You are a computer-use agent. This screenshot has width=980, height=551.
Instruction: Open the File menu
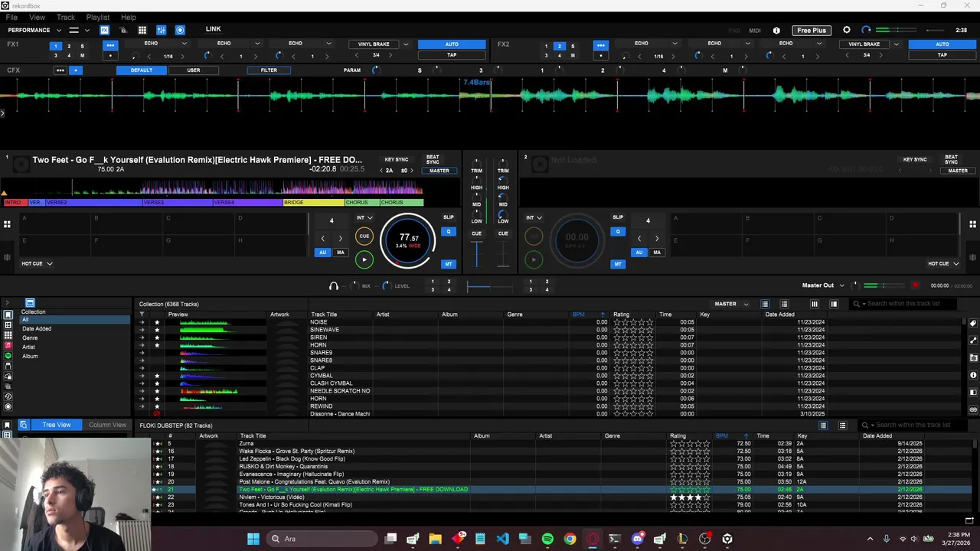pos(12,17)
